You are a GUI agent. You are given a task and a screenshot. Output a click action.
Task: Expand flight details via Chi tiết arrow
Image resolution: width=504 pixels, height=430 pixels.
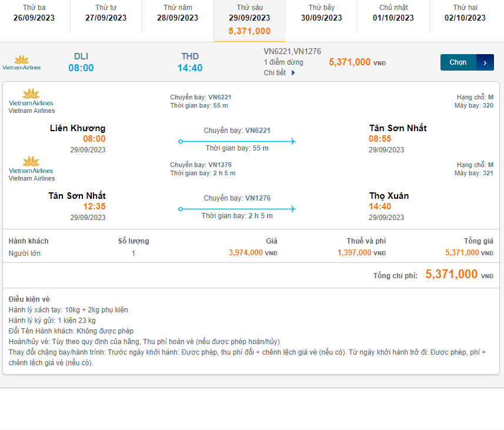293,73
